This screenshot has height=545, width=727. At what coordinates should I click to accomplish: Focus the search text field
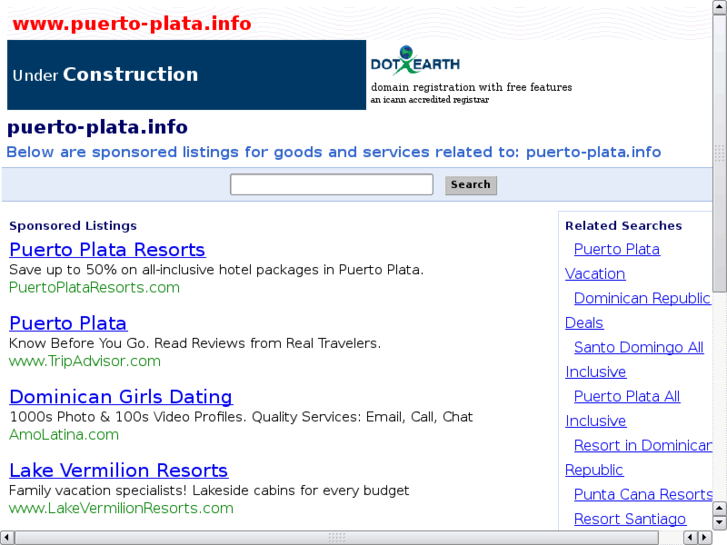coord(332,185)
